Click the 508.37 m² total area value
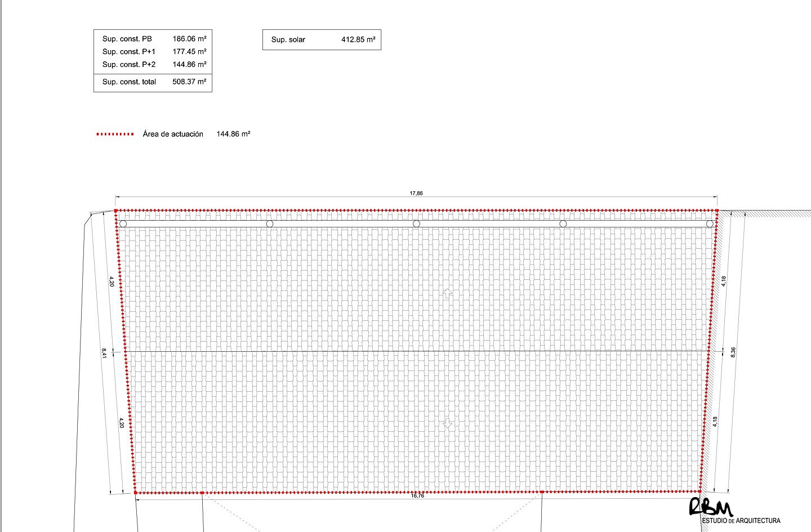 click(189, 82)
